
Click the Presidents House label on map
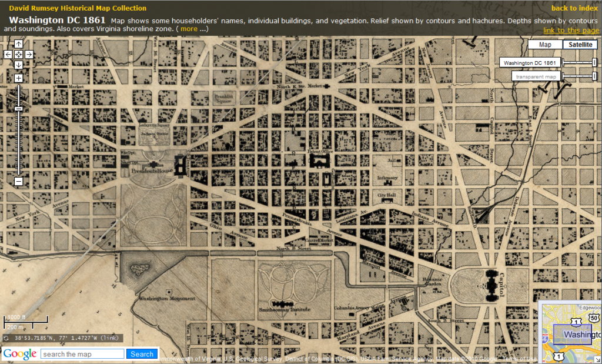pyautogui.click(x=152, y=171)
